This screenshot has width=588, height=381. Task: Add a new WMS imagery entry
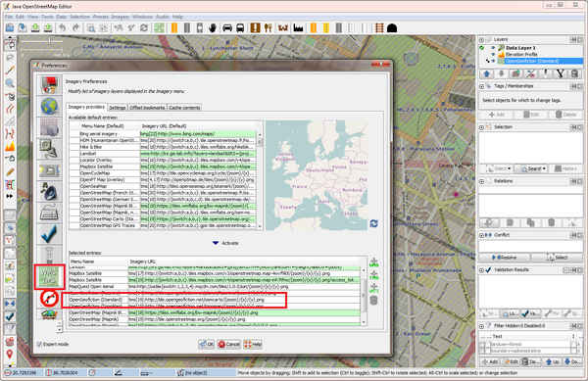374,262
